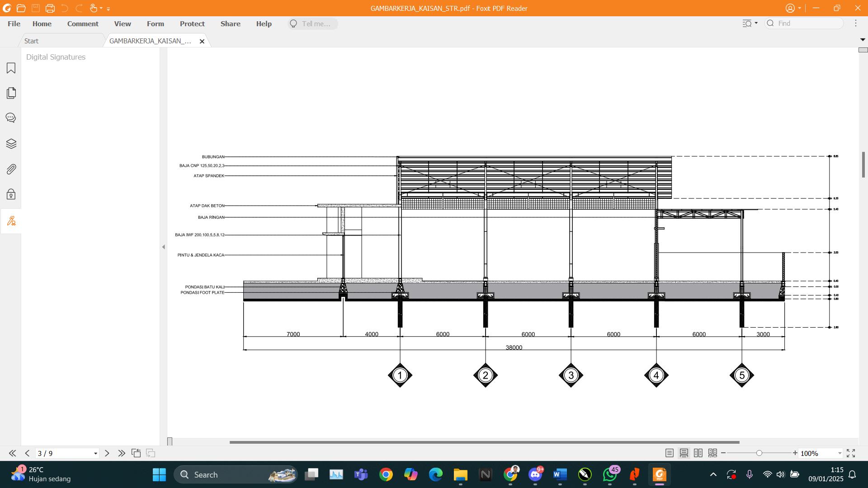Open the Bookmarks panel icon

pos(11,68)
